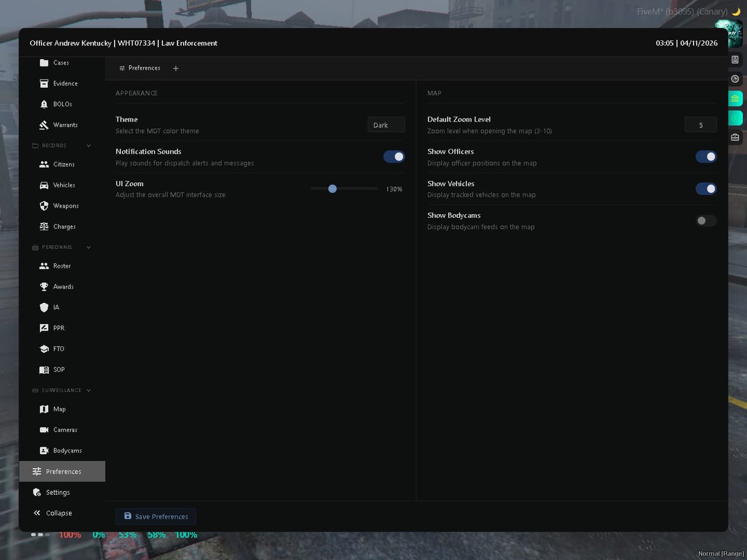Click the APPEARANCE section heading
The width and height of the screenshot is (747, 560).
(136, 93)
